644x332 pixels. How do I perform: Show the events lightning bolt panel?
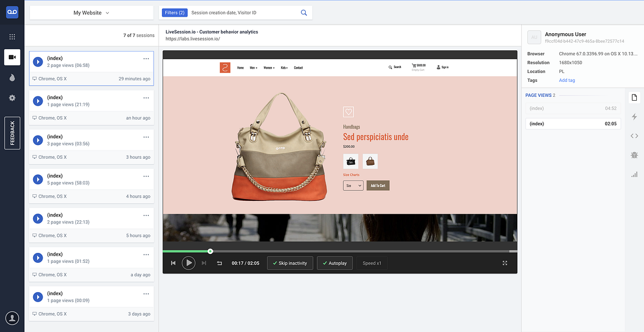coord(634,117)
